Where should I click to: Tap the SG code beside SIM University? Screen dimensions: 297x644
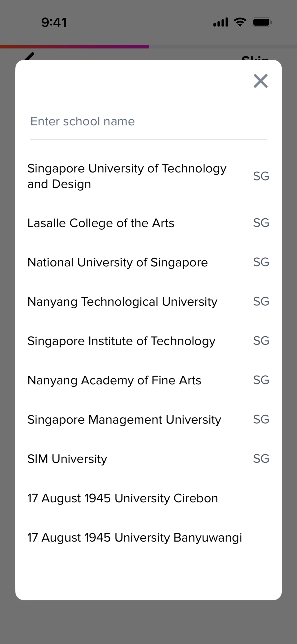[x=261, y=458]
